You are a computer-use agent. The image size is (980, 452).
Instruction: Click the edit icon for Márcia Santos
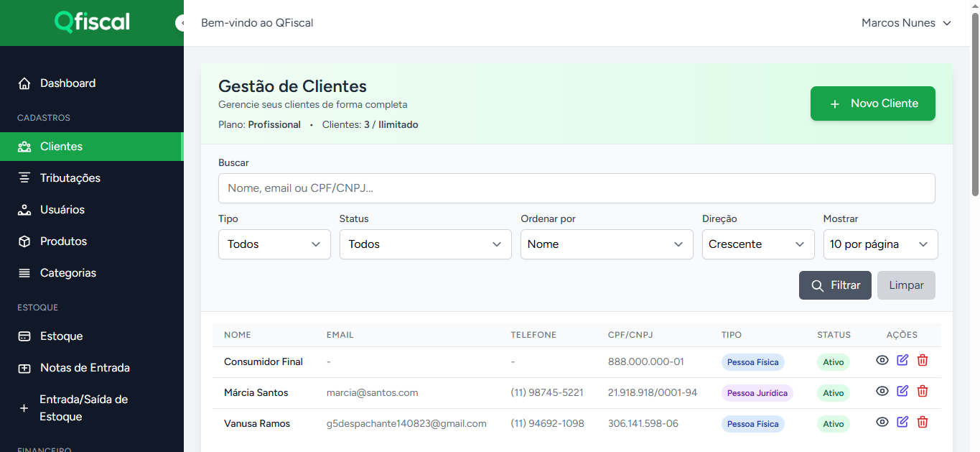[902, 391]
